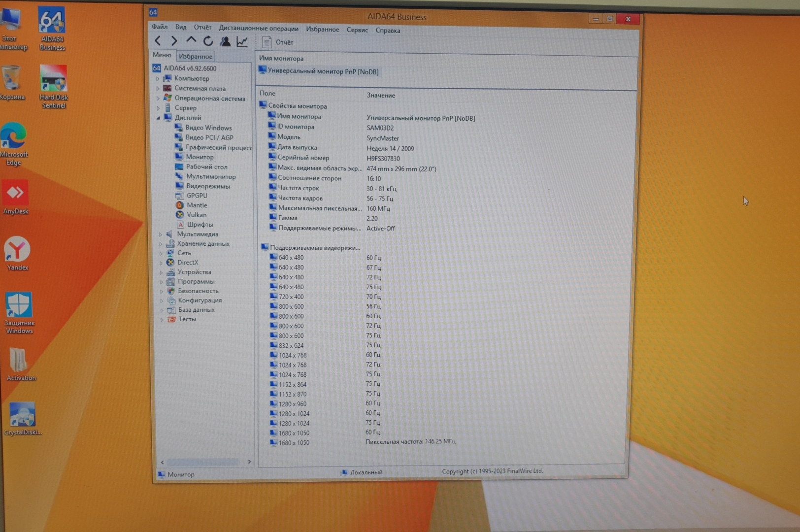Click tree horizontal scrollbar right arrow

pos(249,462)
